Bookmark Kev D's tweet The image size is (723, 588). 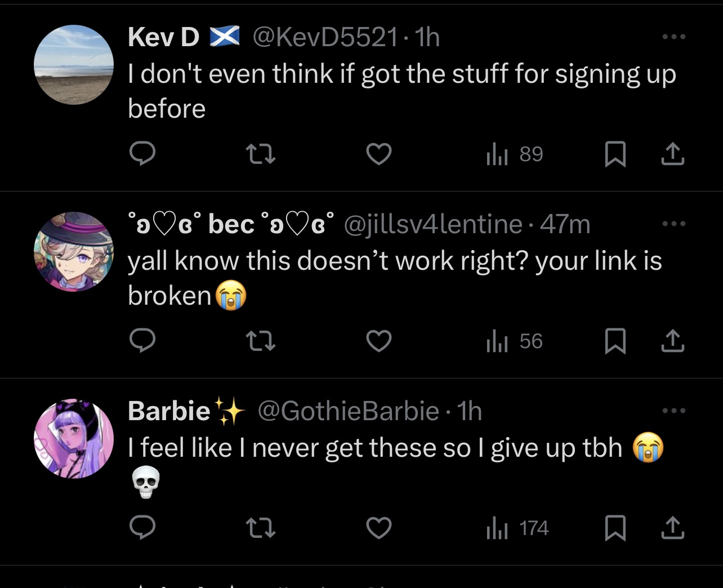615,154
